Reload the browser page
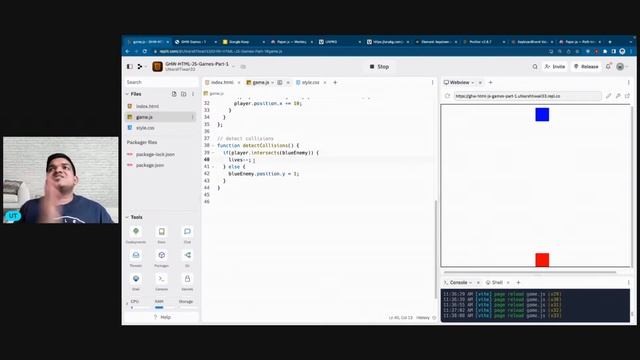The image size is (640, 360). point(144,51)
